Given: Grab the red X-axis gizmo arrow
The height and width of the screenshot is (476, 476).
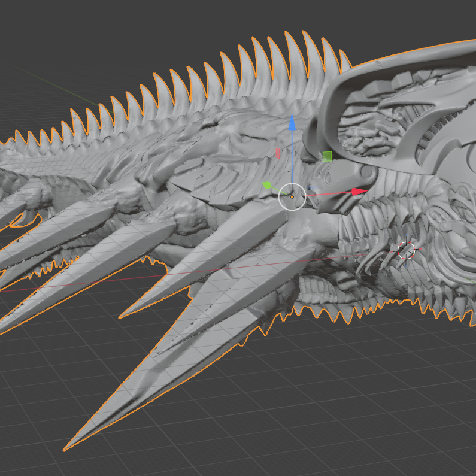Looking at the screenshot, I should [359, 192].
